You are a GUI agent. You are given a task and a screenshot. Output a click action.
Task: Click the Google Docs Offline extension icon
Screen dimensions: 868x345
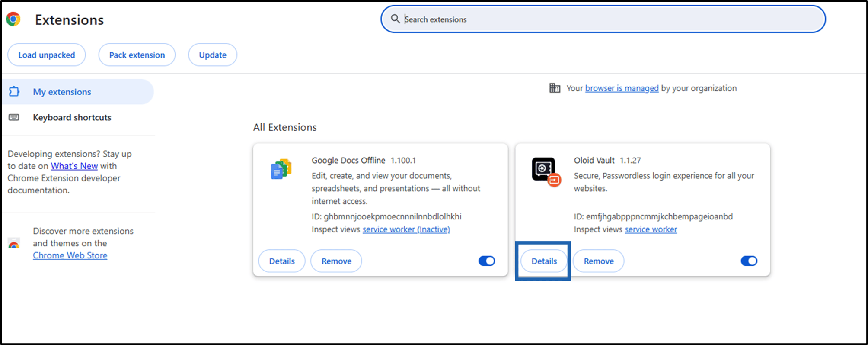pos(281,169)
